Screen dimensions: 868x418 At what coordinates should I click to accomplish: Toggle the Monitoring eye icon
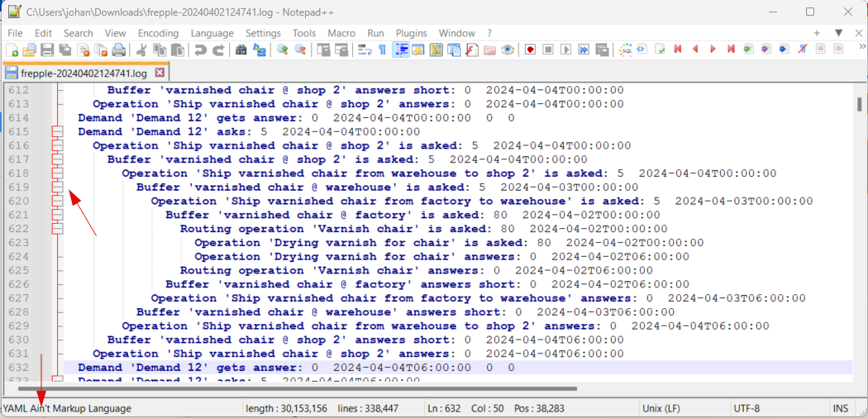[x=508, y=50]
